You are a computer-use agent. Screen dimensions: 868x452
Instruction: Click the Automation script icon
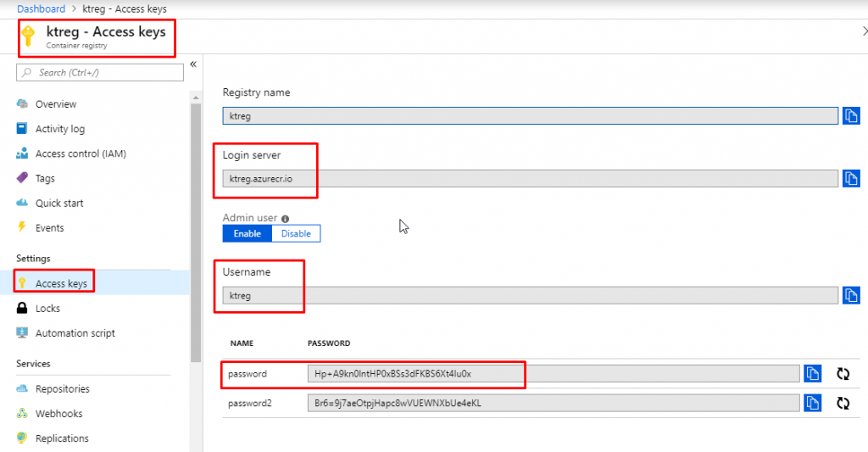(x=22, y=332)
